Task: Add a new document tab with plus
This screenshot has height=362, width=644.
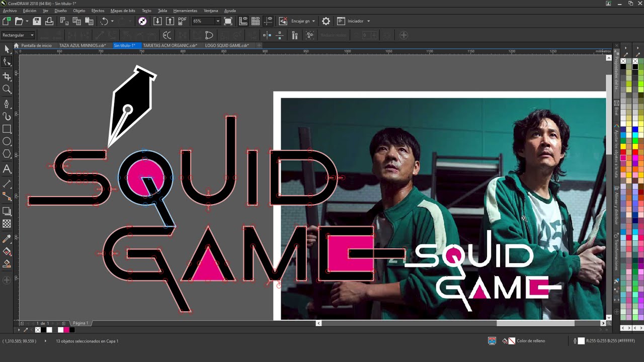Action: click(x=259, y=45)
